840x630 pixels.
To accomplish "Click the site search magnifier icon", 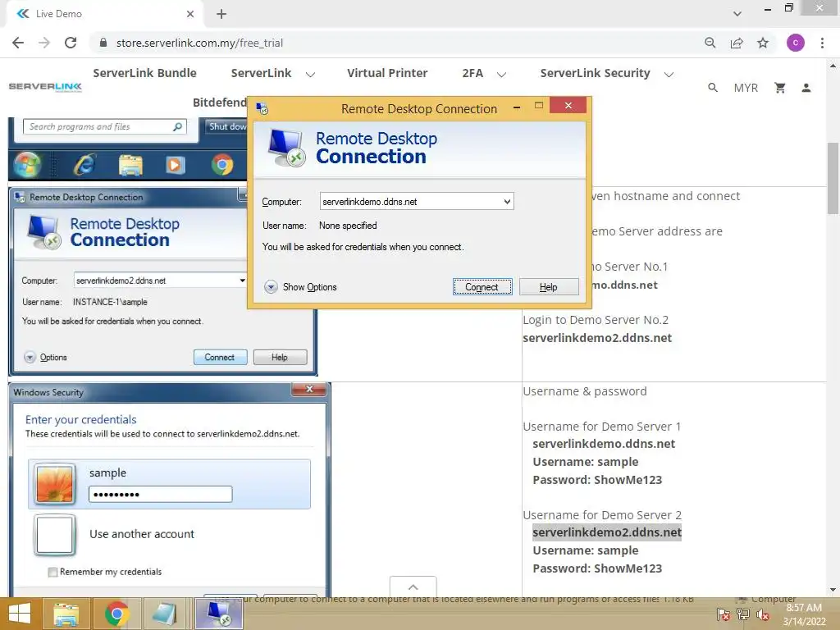I will (x=713, y=87).
